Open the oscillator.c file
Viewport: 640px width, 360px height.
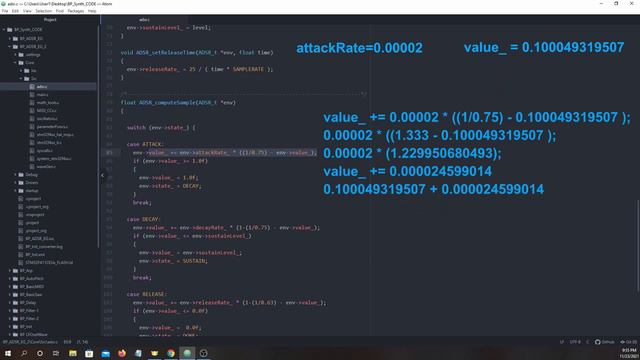click(x=47, y=119)
